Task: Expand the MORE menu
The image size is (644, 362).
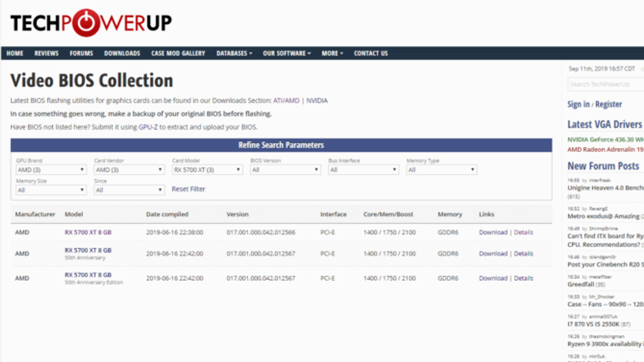Action: (x=332, y=53)
